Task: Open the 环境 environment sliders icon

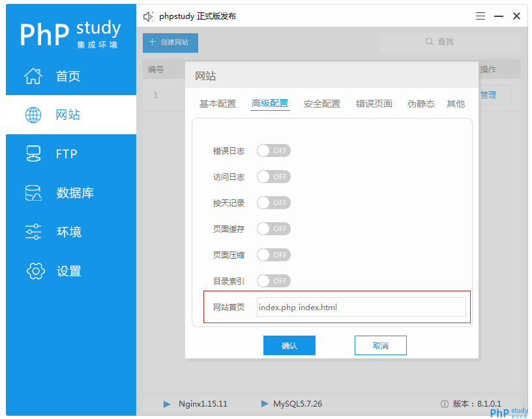Action: pyautogui.click(x=33, y=232)
